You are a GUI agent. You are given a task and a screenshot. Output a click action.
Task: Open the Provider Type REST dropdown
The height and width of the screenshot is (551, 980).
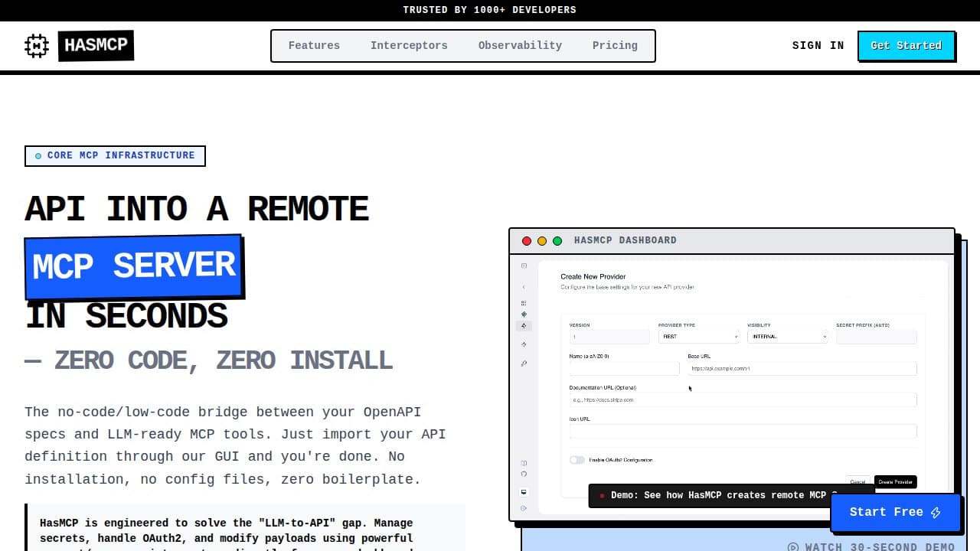(x=698, y=337)
